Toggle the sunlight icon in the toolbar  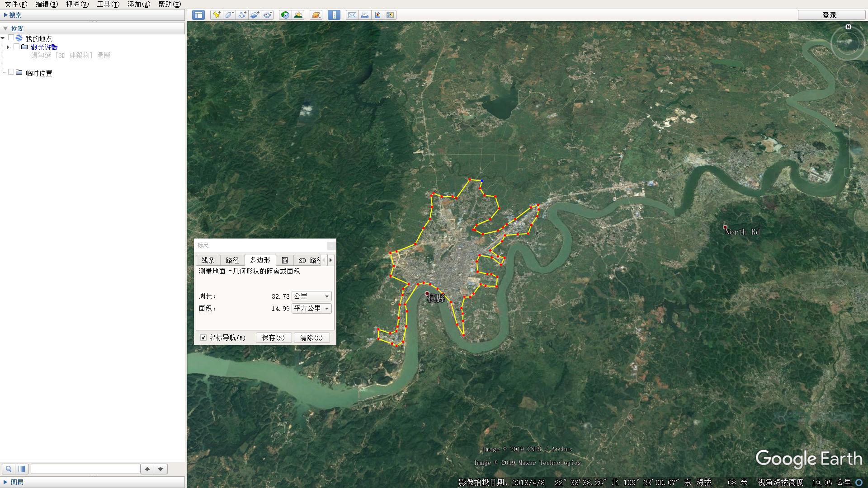[298, 15]
